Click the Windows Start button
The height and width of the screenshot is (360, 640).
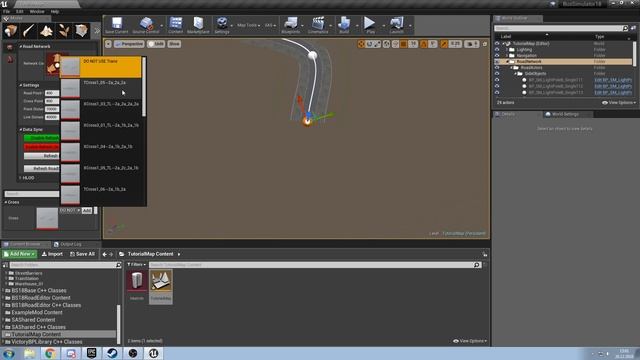[x=9, y=353]
